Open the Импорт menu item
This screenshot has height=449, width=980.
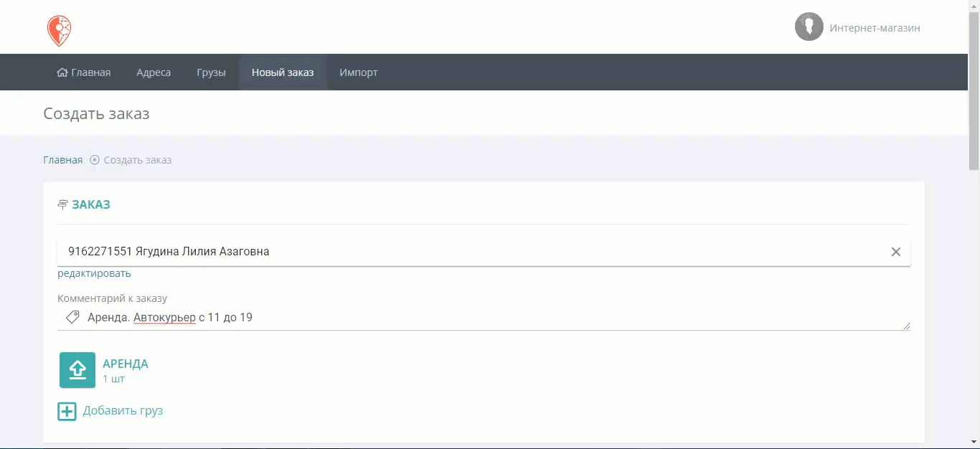[359, 72]
